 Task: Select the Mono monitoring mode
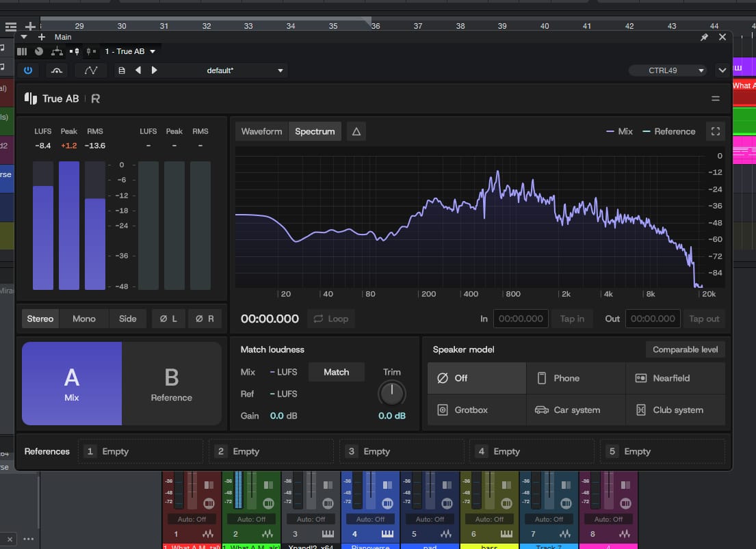coord(84,319)
